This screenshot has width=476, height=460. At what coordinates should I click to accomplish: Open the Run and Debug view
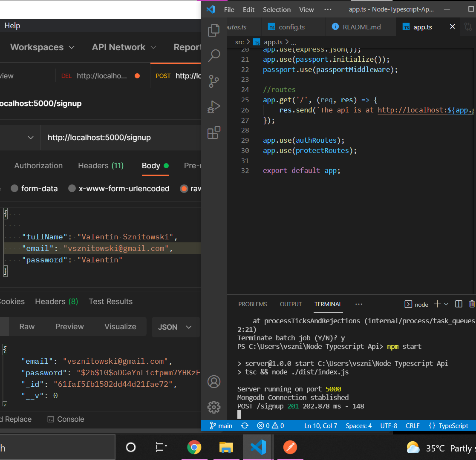tap(213, 107)
